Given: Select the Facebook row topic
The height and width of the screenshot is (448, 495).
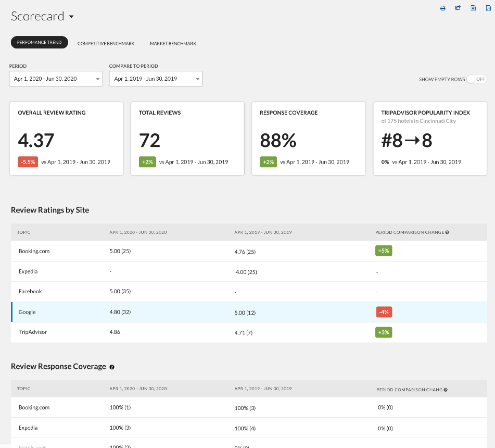Looking at the screenshot, I should pos(30,291).
